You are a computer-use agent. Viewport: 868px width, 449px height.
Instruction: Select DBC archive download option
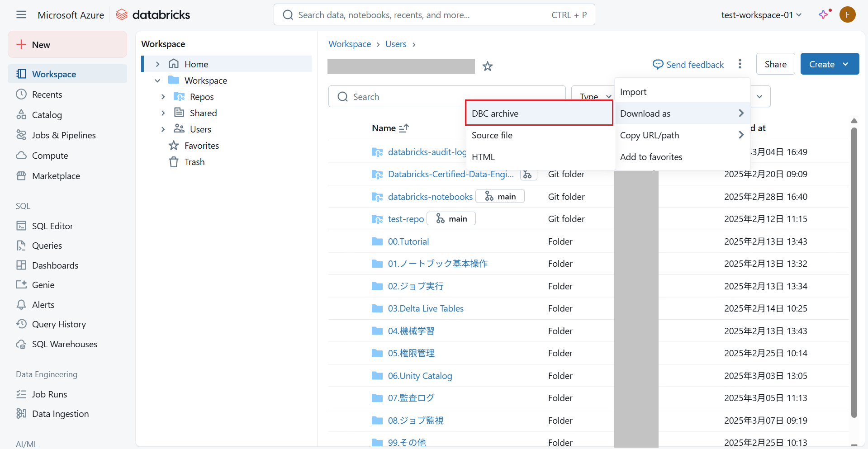(x=539, y=113)
